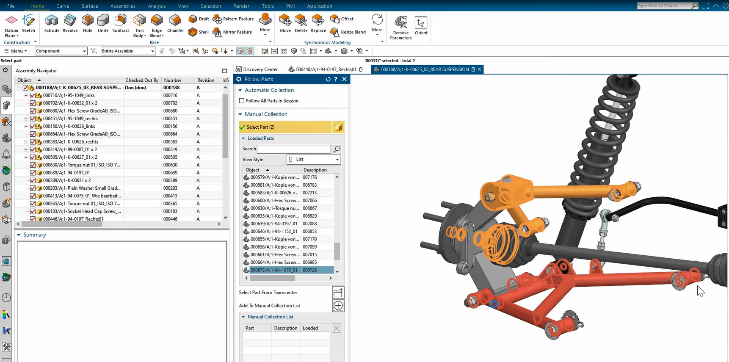Collapse the Automatic Collection section
The height and width of the screenshot is (362, 729).
click(240, 90)
